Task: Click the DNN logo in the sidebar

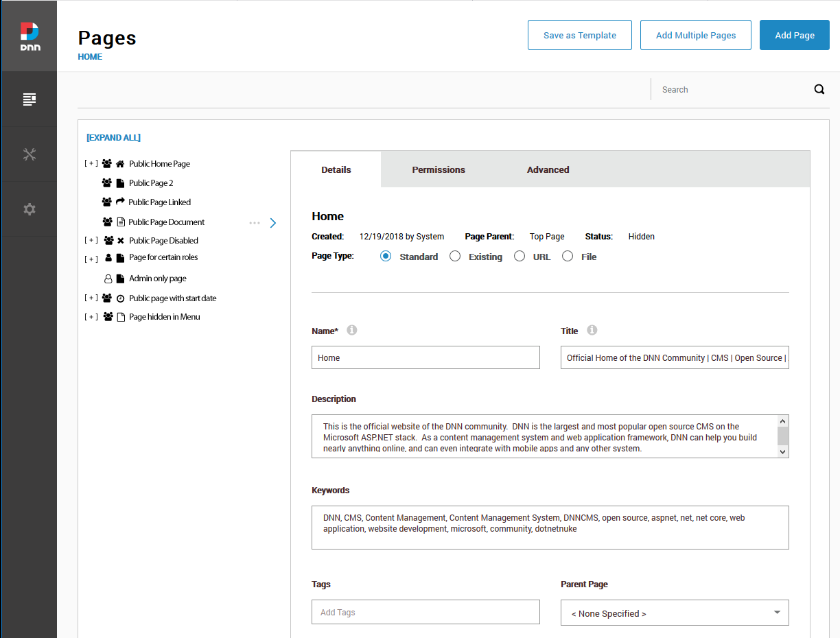Action: [x=29, y=36]
